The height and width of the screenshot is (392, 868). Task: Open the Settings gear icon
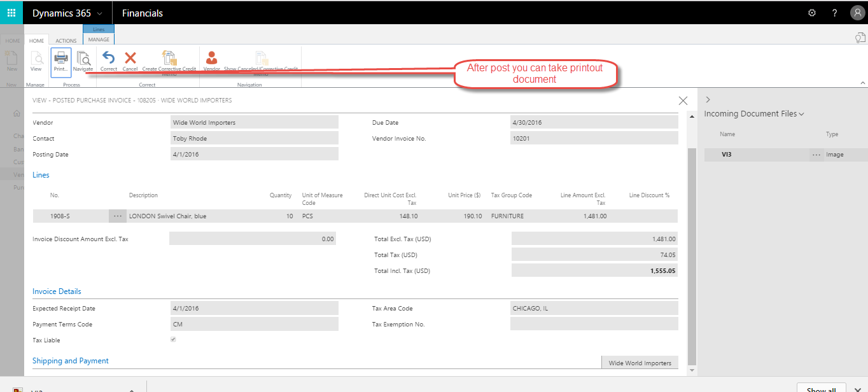[811, 12]
